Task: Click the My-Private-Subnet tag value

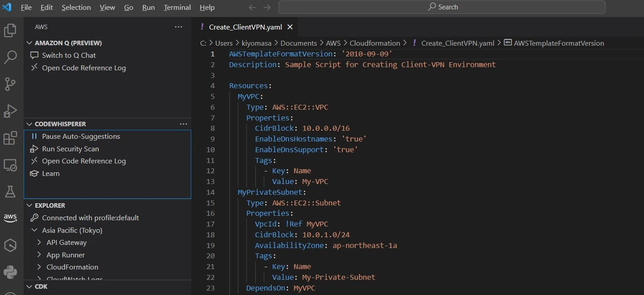Action: tap(339, 277)
